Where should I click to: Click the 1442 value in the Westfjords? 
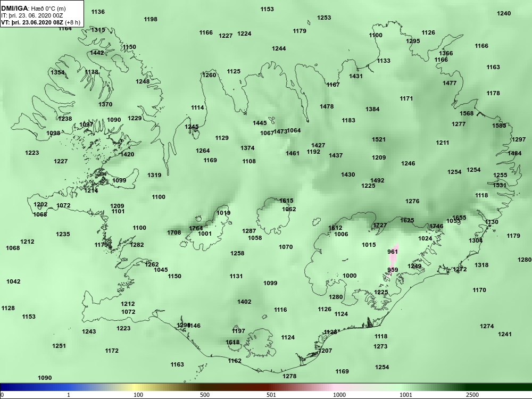[x=97, y=53]
